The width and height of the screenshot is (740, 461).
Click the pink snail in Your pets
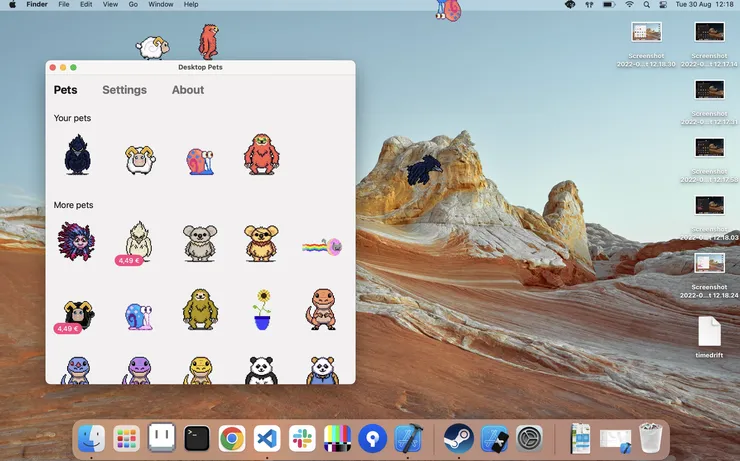(200, 161)
